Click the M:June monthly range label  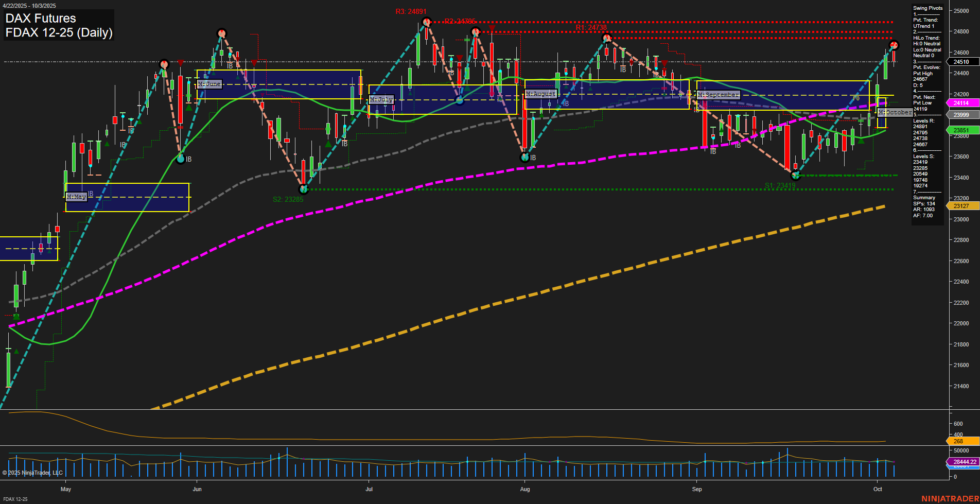209,83
